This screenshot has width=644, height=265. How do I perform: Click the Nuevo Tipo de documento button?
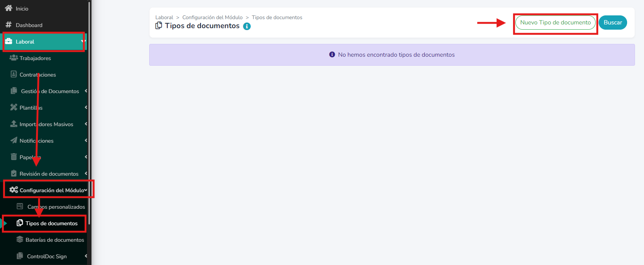pyautogui.click(x=555, y=23)
